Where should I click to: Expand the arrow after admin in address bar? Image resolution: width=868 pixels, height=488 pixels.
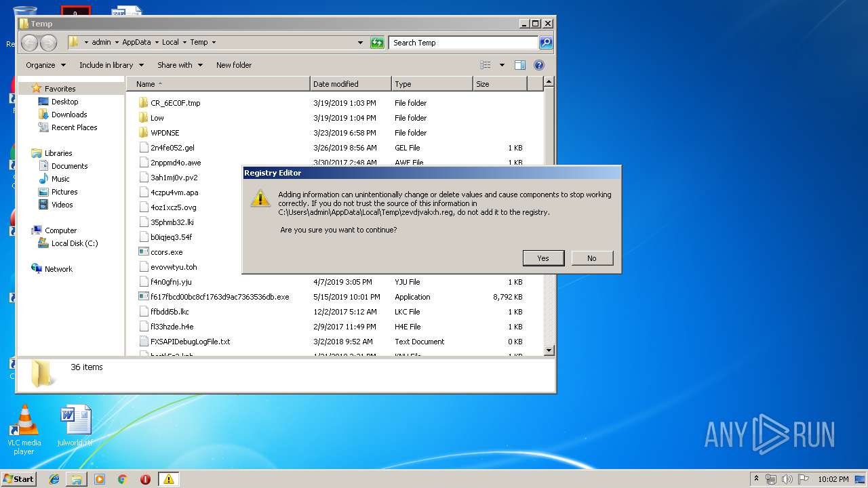[116, 42]
